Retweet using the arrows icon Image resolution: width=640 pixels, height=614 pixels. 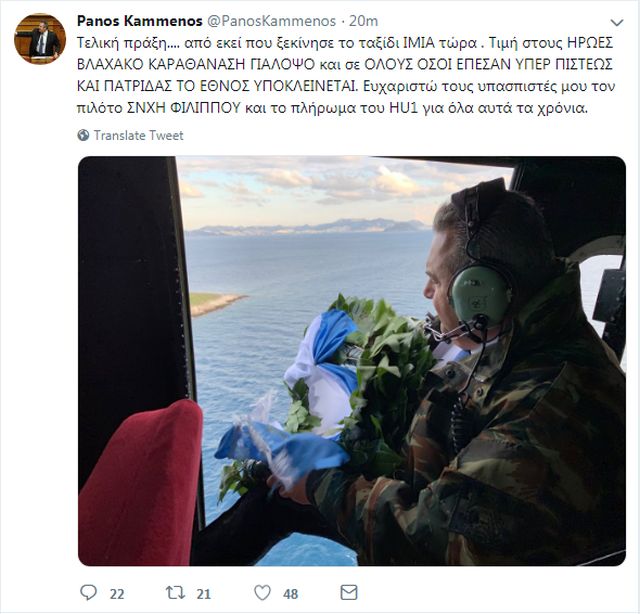176,592
